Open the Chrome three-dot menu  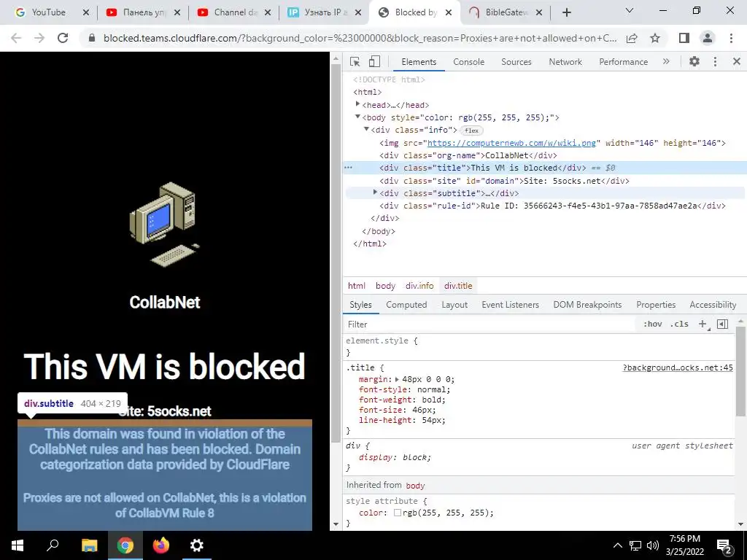pyautogui.click(x=731, y=38)
